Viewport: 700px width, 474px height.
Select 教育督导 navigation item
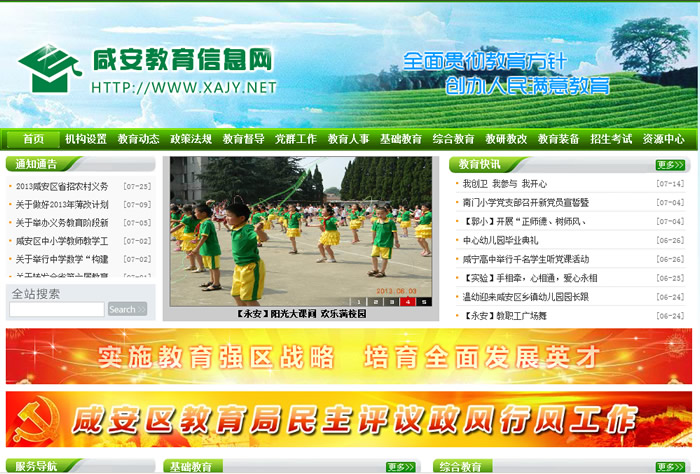(x=243, y=139)
